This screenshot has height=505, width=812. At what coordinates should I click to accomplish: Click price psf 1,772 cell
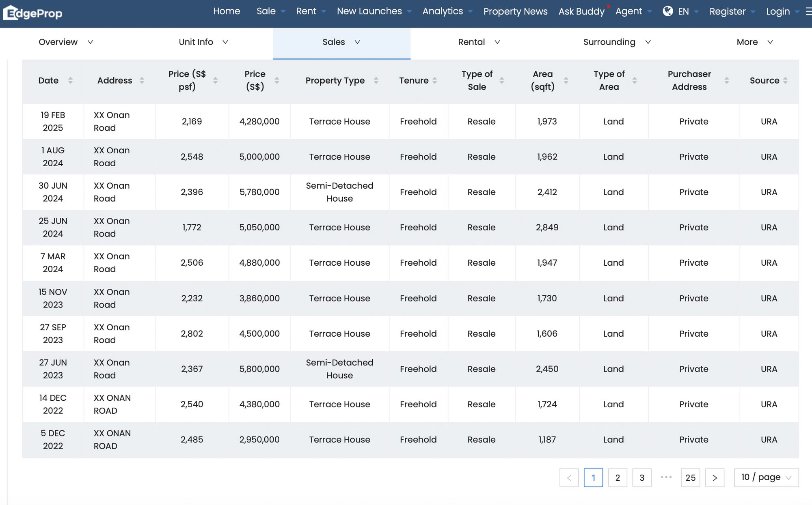(192, 228)
